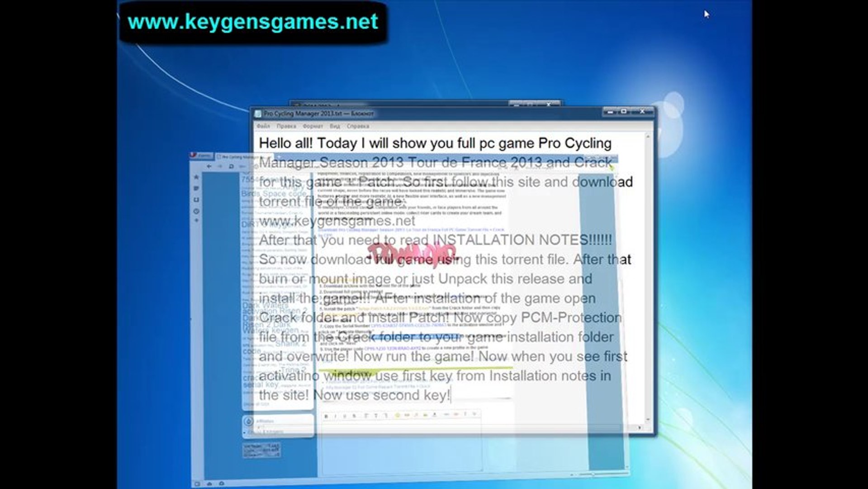Open the Правка menu in Notepad
Viewport: 868px width, 489px height.
pyautogui.click(x=286, y=126)
